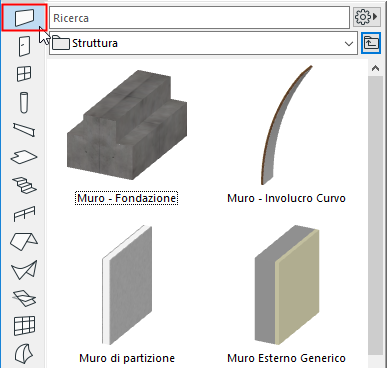This screenshot has width=387, height=368.
Task: Select the Railing tool icon
Action: coord(24,213)
